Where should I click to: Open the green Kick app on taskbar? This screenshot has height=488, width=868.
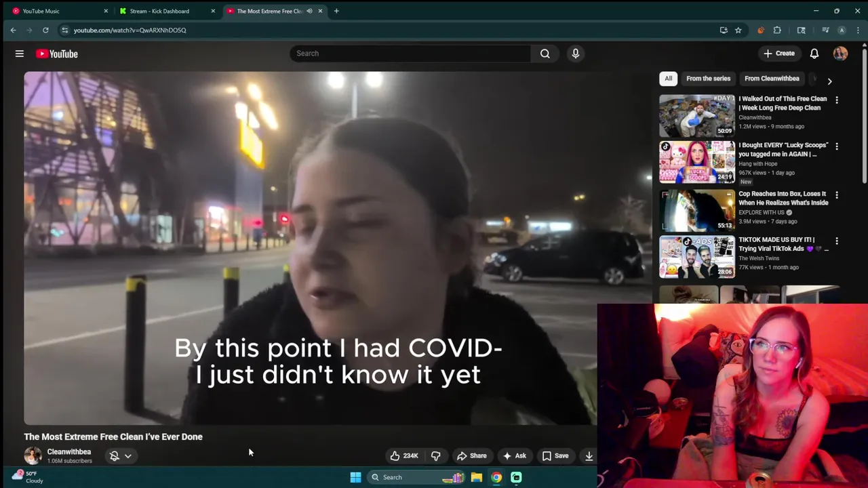[x=516, y=477]
